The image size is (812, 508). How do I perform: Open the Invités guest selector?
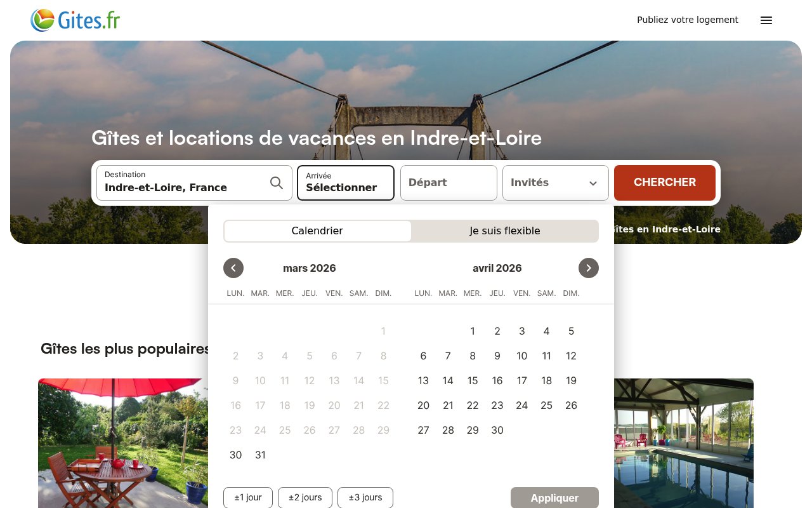point(549,183)
